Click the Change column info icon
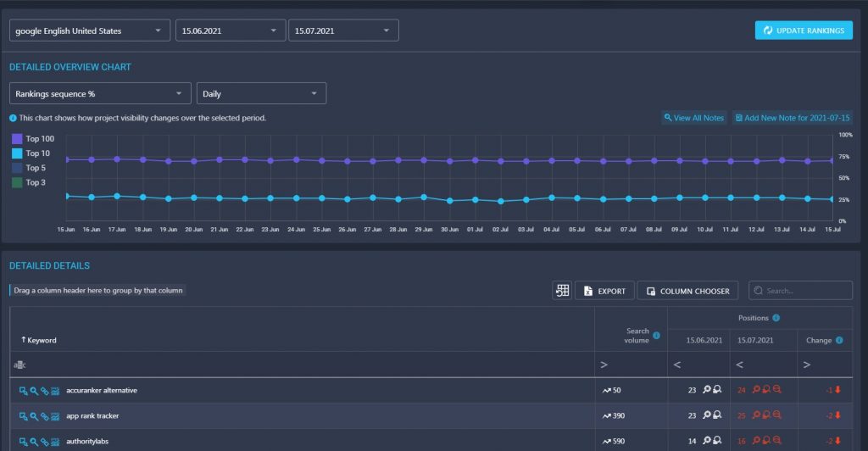The height and width of the screenshot is (451, 868). point(839,340)
